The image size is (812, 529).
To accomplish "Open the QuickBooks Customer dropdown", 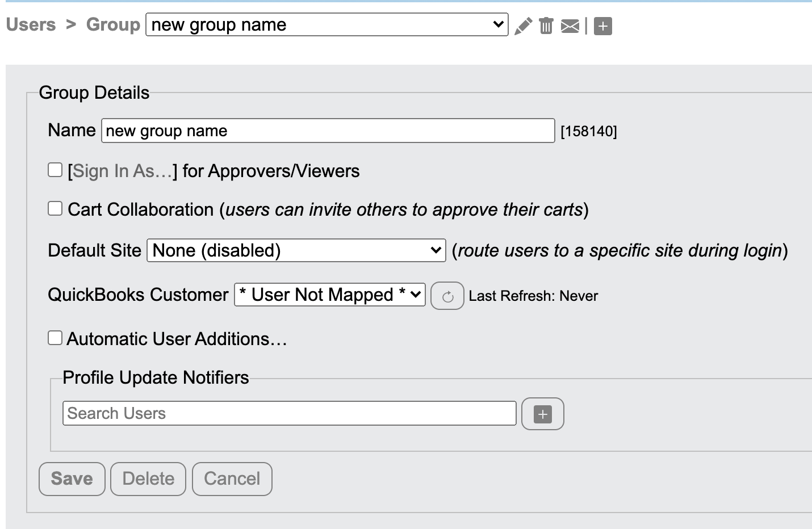I will coord(329,295).
